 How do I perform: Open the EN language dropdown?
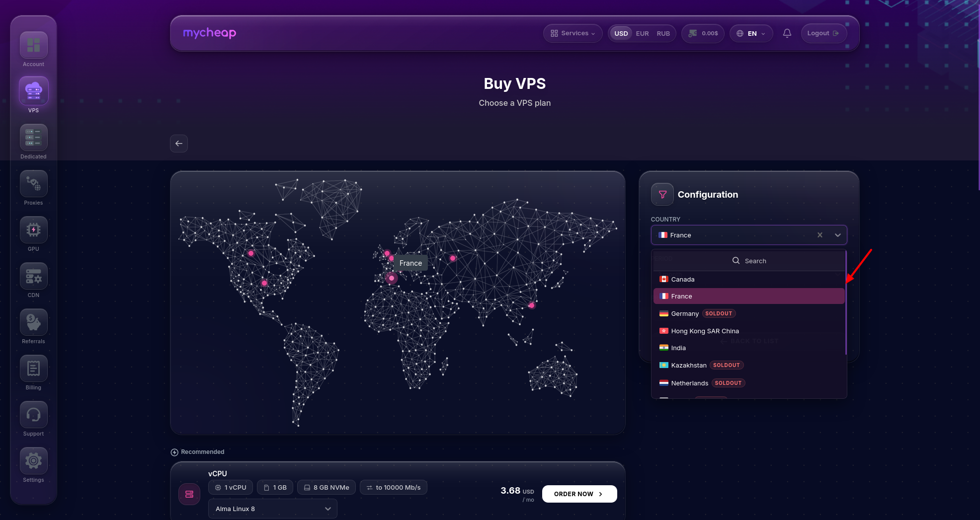(x=751, y=33)
